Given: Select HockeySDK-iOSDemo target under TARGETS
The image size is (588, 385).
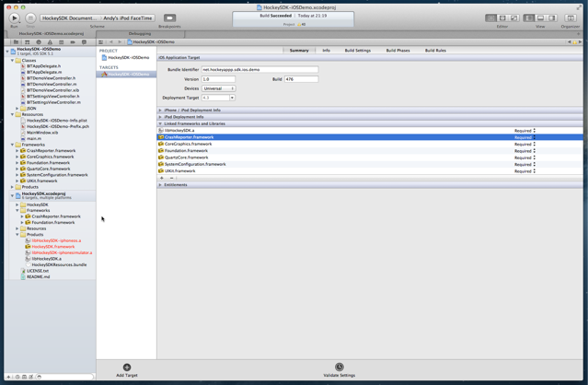Looking at the screenshot, I should (126, 75).
